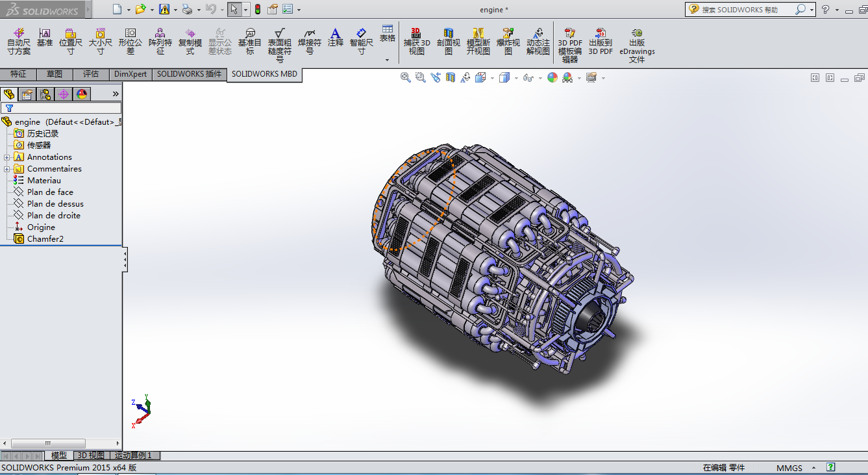Click the Rebuild traffic light icon
The width and height of the screenshot is (868, 475).
pos(257,9)
